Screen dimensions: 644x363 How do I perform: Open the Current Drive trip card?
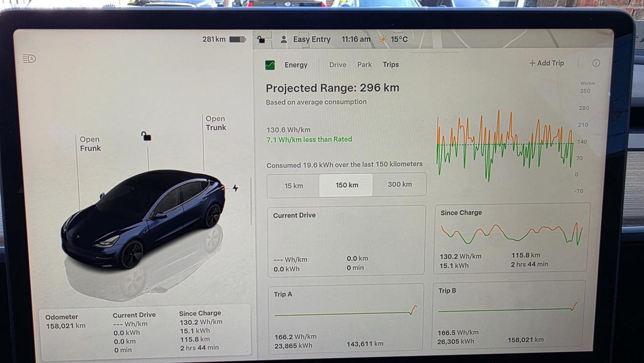(x=346, y=241)
